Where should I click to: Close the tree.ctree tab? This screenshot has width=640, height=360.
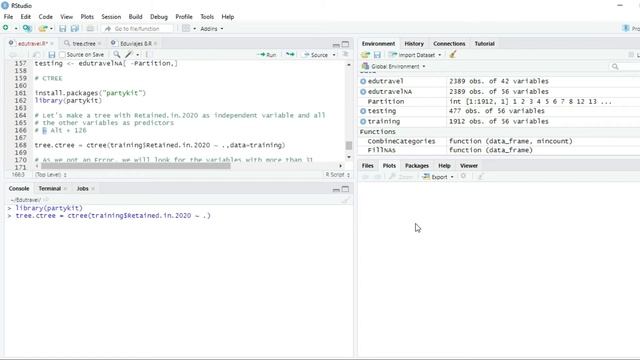(x=99, y=43)
